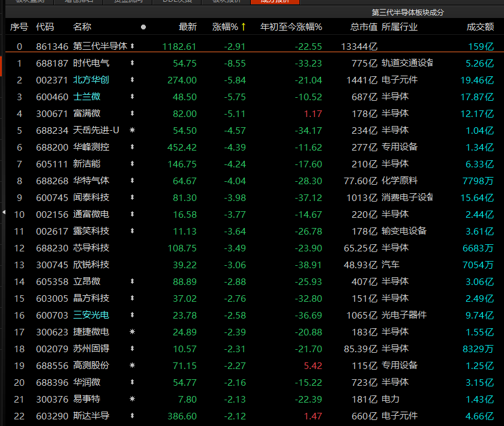This screenshot has height=426, width=504.
Task: Toggle sort order on the 涨幅% column
Action: tap(229, 27)
